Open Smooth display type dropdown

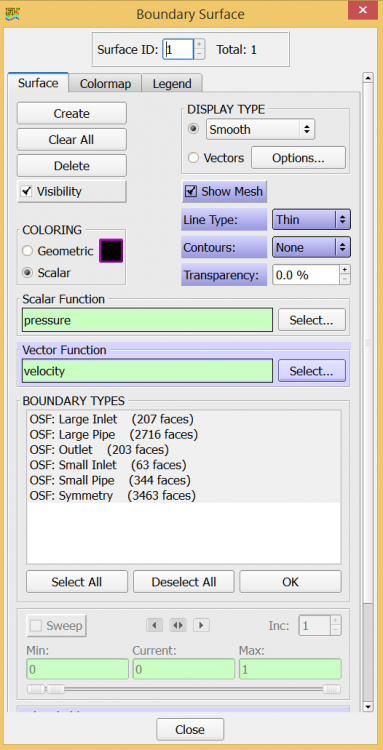click(260, 129)
